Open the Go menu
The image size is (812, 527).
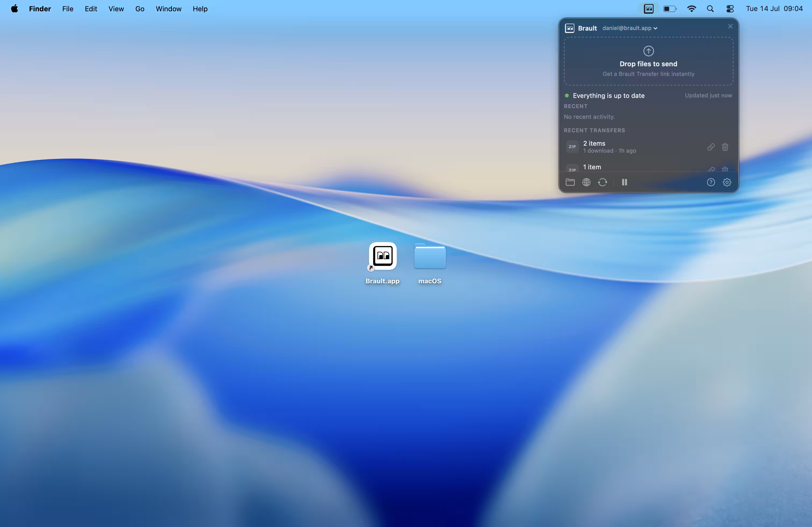140,9
